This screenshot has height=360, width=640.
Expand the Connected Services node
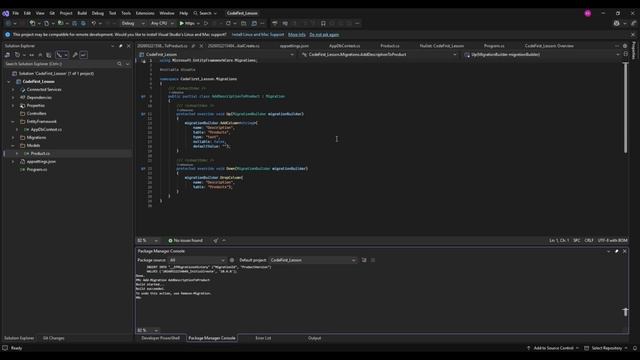13,89
